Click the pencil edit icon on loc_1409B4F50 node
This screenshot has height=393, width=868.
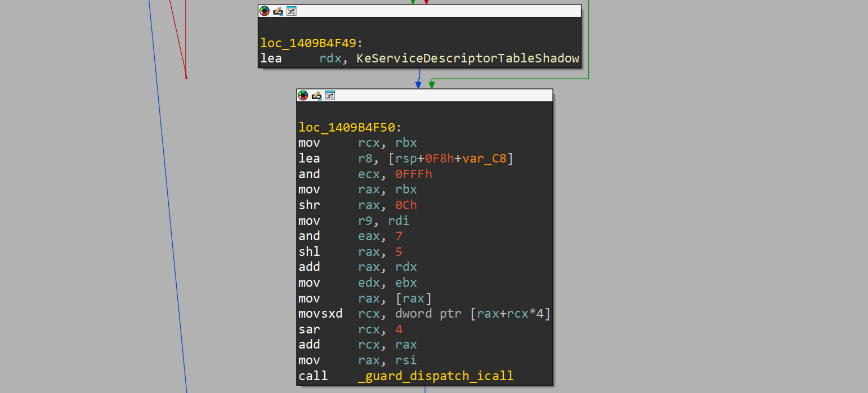(x=316, y=96)
